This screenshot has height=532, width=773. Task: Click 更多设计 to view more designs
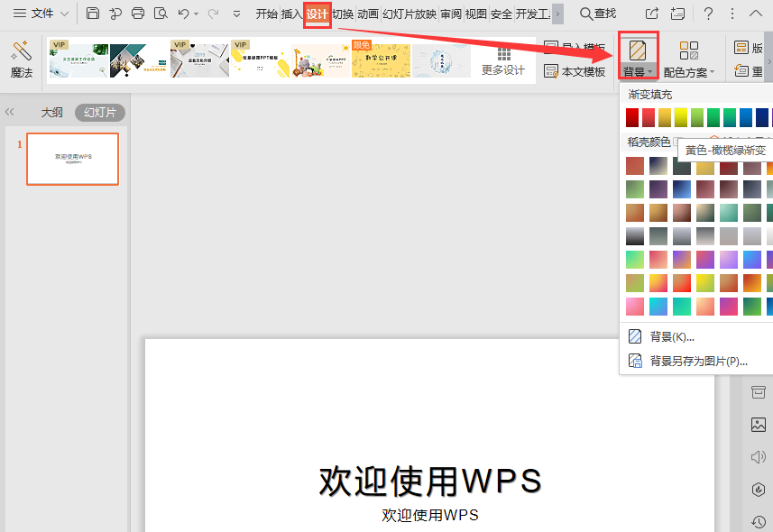pyautogui.click(x=503, y=60)
